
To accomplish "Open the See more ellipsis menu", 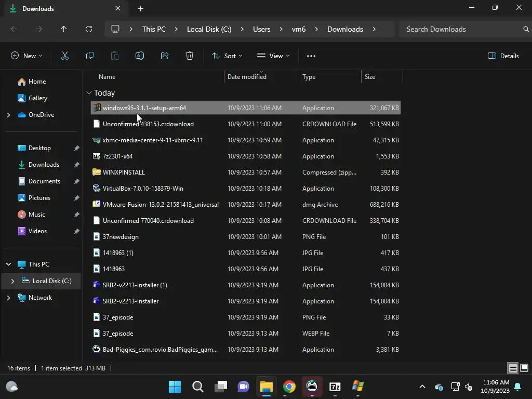I will [311, 56].
